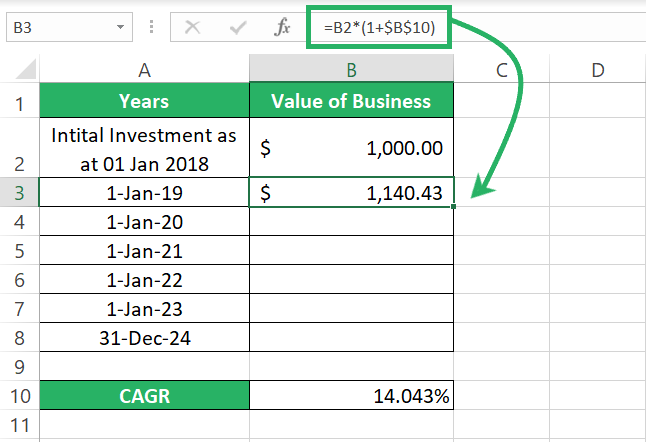The height and width of the screenshot is (442, 646).
Task: Select row 1 header
Action: (x=19, y=101)
